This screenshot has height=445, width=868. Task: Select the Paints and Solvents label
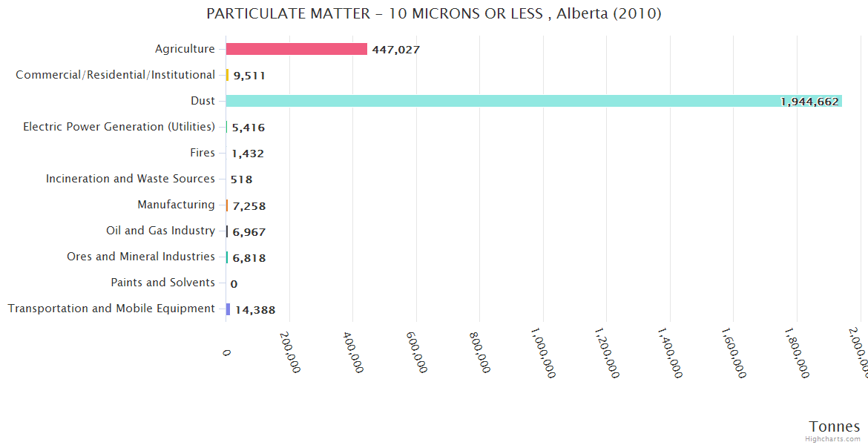162,283
